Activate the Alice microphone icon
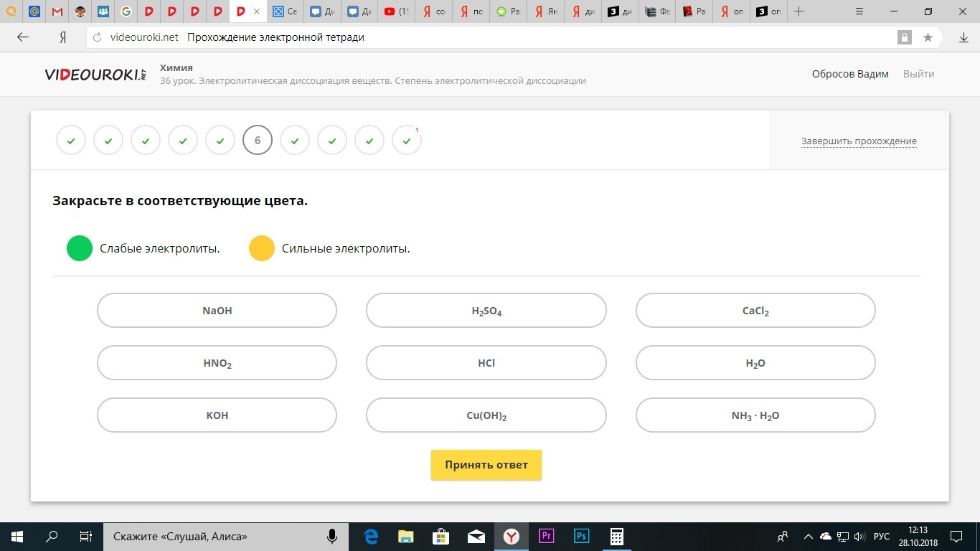Screen dimensions: 980x551 pyautogui.click(x=331, y=536)
